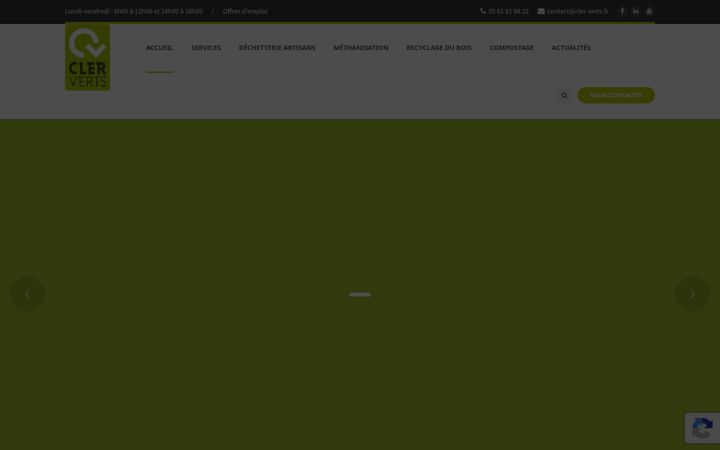This screenshot has width=720, height=450.
Task: Open the Offres d'emploi link
Action: tap(245, 11)
